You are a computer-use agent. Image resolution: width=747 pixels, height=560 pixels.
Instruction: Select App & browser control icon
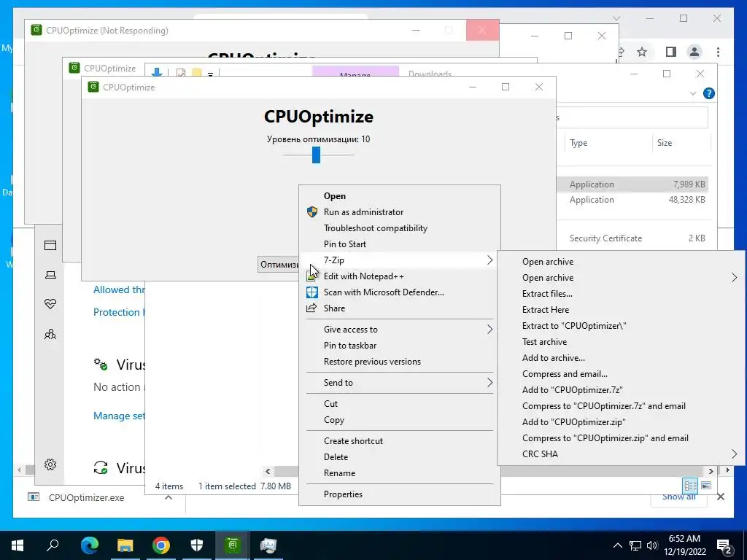(50, 245)
